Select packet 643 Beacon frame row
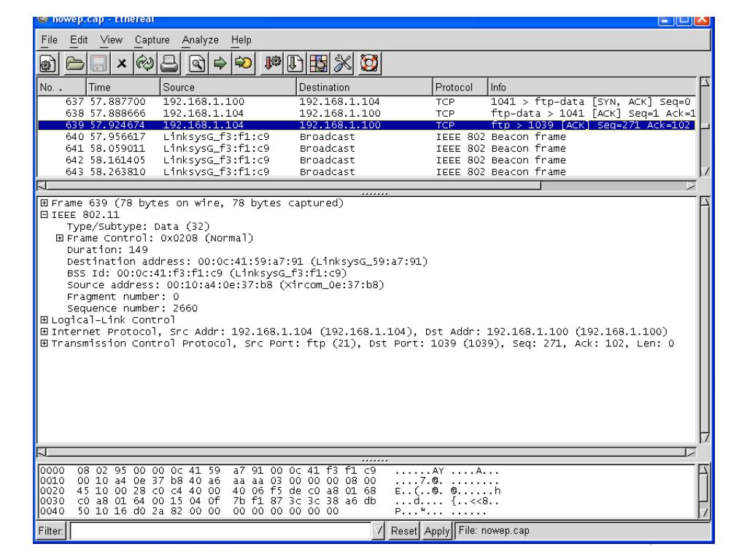 [366, 171]
